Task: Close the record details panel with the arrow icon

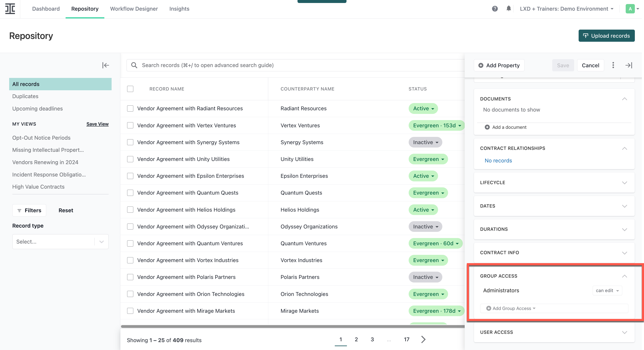Action: tap(629, 65)
